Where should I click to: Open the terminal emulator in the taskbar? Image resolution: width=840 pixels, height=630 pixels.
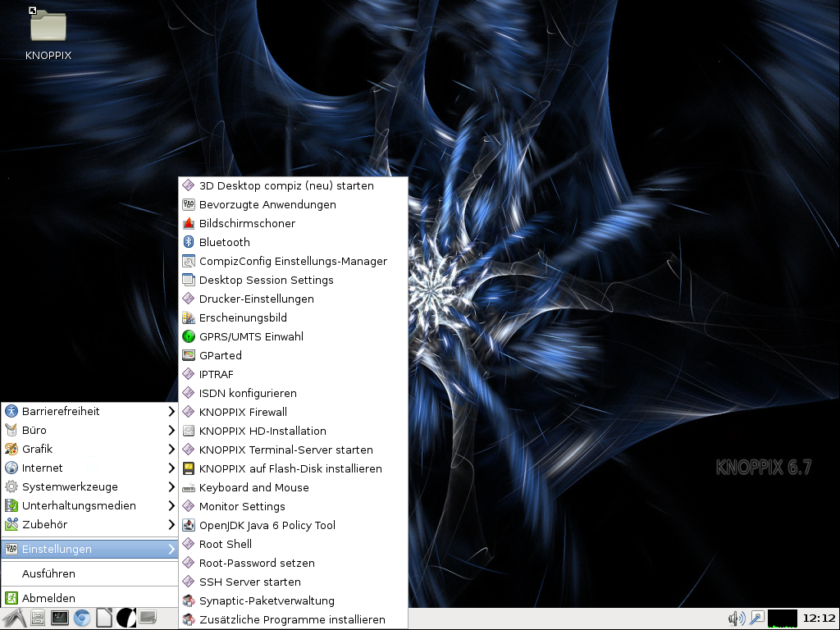coord(59,618)
